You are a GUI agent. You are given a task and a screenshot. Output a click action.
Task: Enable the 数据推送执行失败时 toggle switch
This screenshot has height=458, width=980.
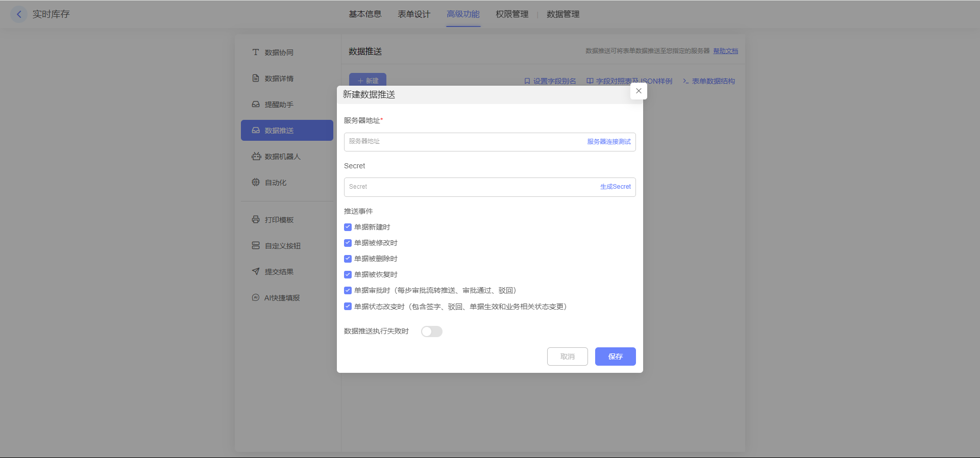pyautogui.click(x=431, y=332)
